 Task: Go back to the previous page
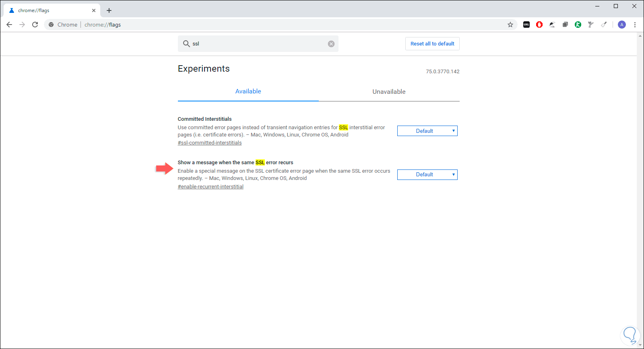[x=9, y=25]
